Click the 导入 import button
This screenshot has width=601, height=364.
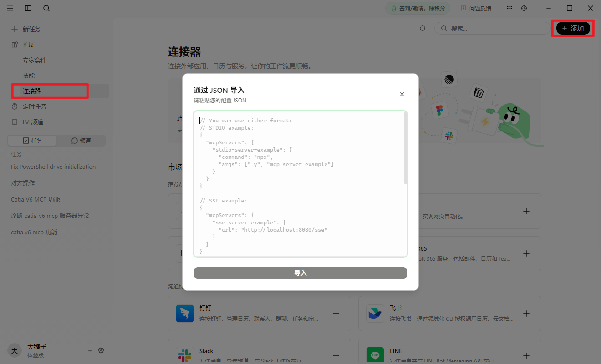click(x=300, y=273)
